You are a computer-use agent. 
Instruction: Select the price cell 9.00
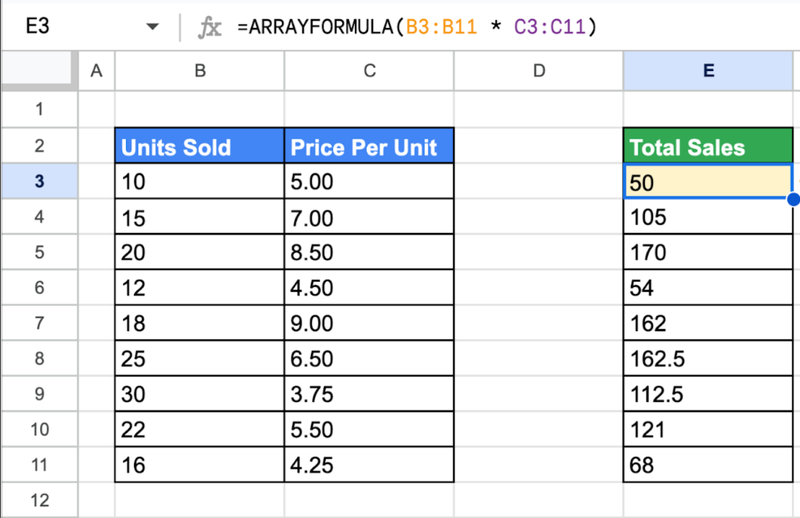click(x=369, y=323)
